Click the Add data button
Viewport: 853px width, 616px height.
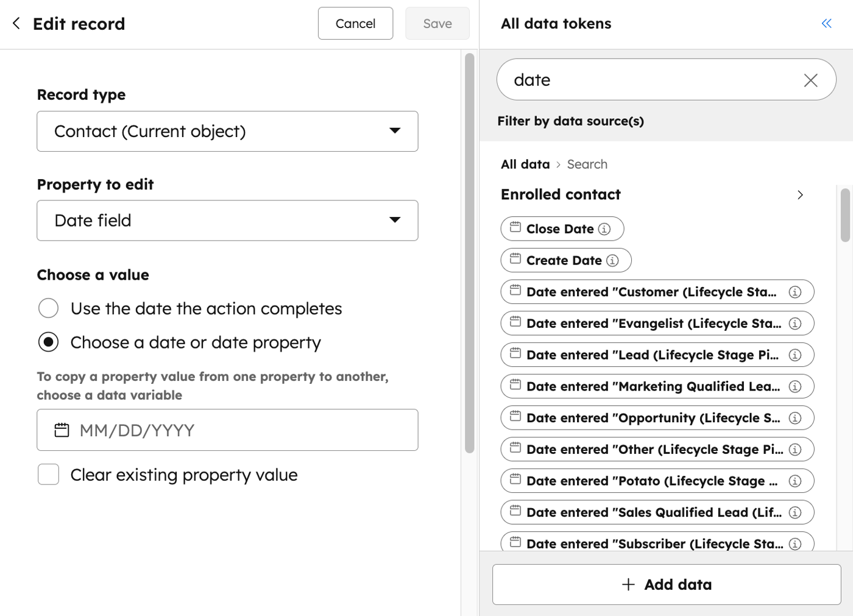666,584
